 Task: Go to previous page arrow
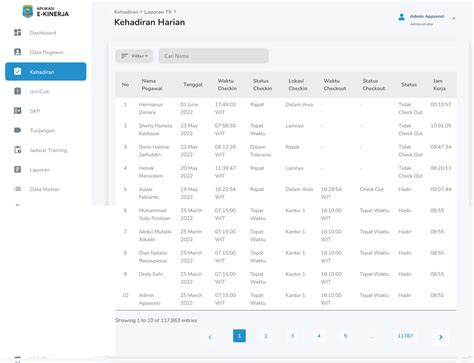[210, 337]
